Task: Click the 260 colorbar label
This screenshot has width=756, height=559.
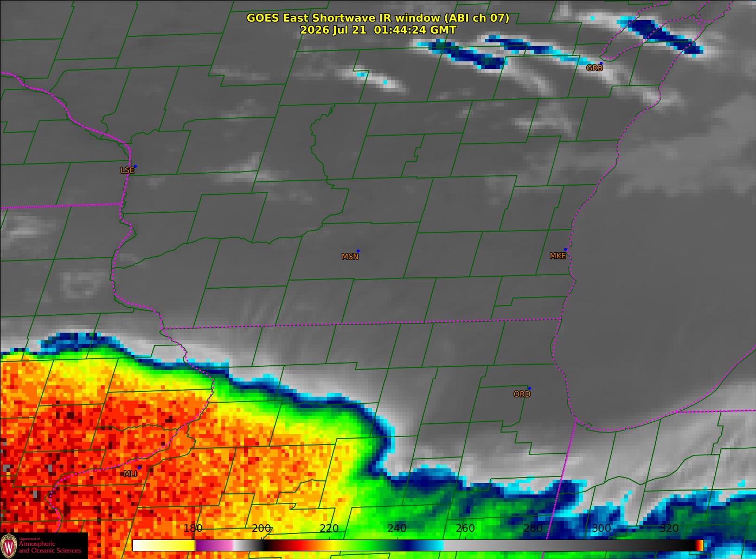Action: 465,529
